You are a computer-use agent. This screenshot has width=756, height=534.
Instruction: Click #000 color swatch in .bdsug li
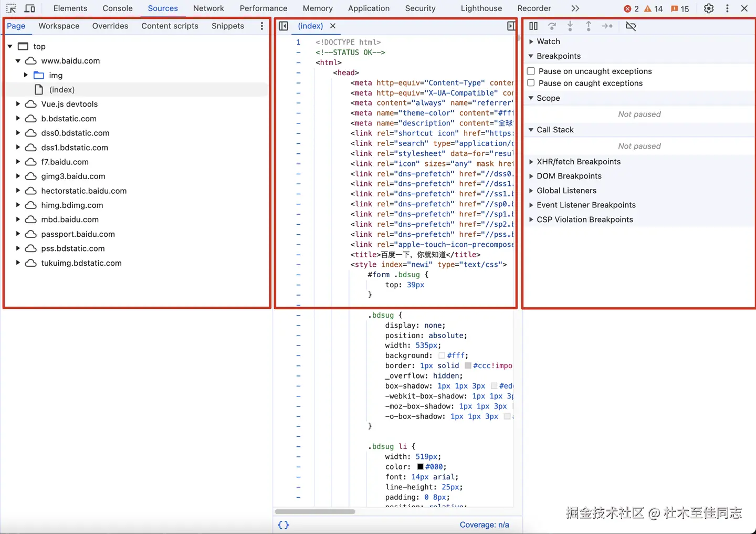click(x=420, y=467)
